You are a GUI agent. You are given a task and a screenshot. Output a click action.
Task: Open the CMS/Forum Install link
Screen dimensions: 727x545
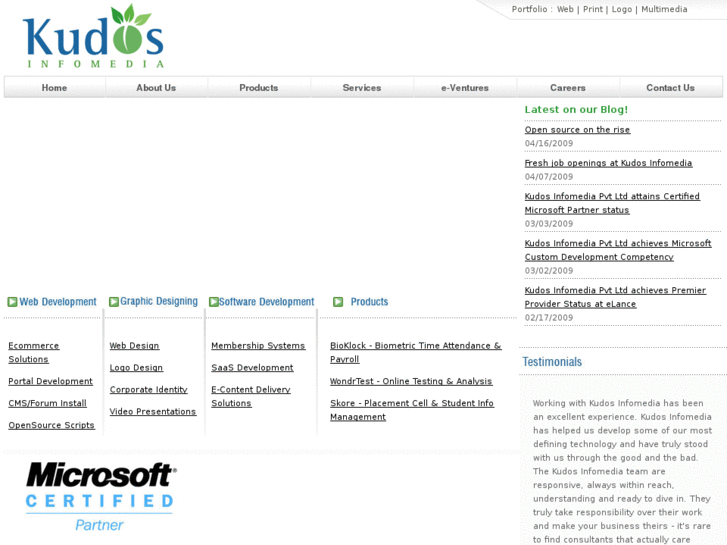tap(47, 403)
